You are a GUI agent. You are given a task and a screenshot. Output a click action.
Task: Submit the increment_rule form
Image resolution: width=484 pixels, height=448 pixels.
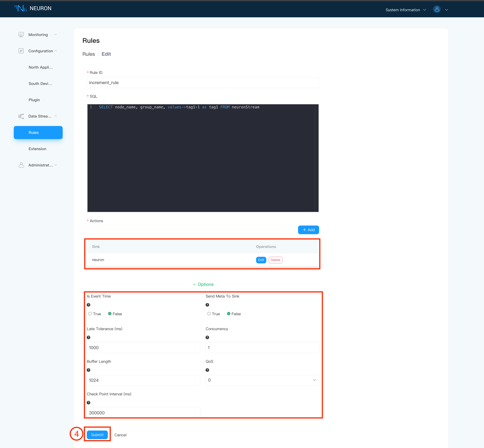pyautogui.click(x=97, y=435)
